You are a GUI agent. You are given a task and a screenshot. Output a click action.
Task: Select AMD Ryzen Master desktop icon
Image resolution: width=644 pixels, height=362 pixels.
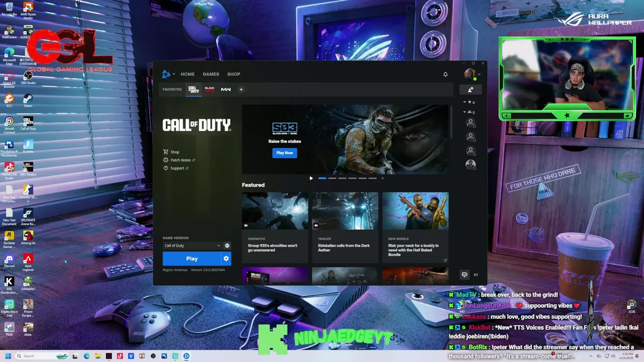click(28, 10)
